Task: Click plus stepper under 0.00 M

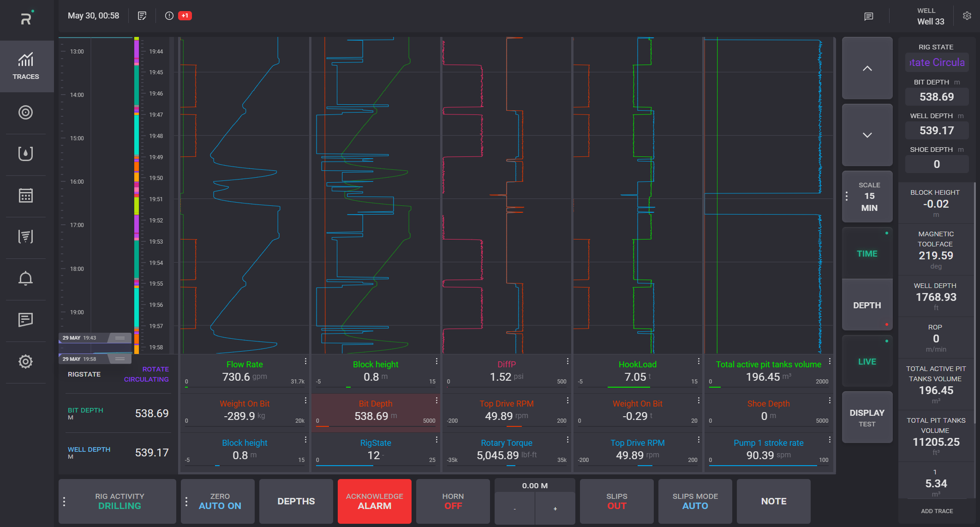Action: point(555,509)
